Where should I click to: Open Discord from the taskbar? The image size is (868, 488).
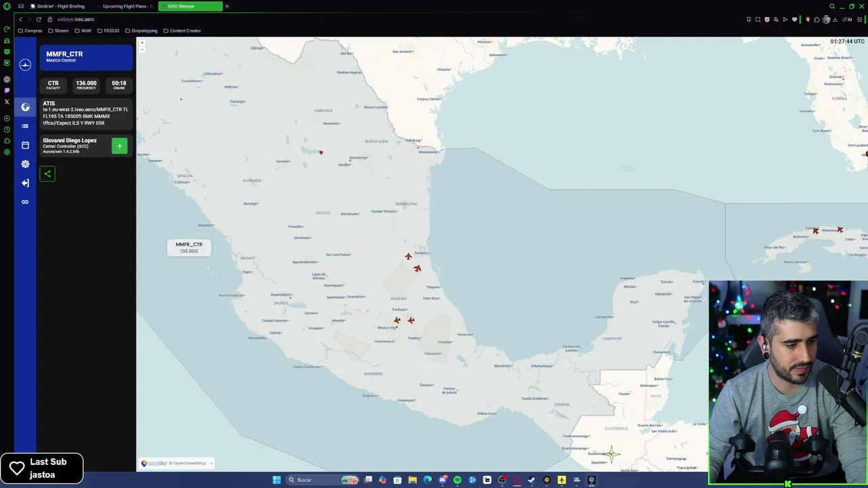pyautogui.click(x=442, y=480)
